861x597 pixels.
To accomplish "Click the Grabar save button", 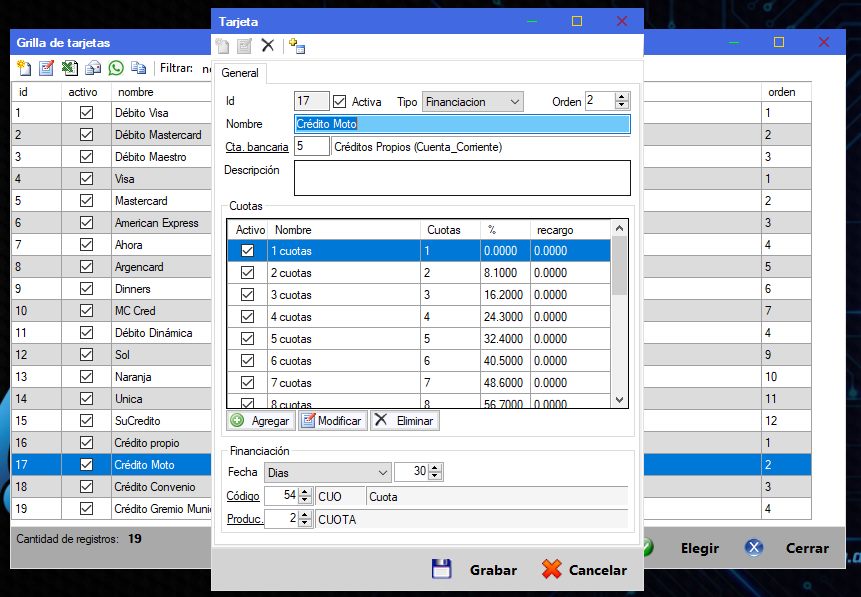I will tap(474, 570).
